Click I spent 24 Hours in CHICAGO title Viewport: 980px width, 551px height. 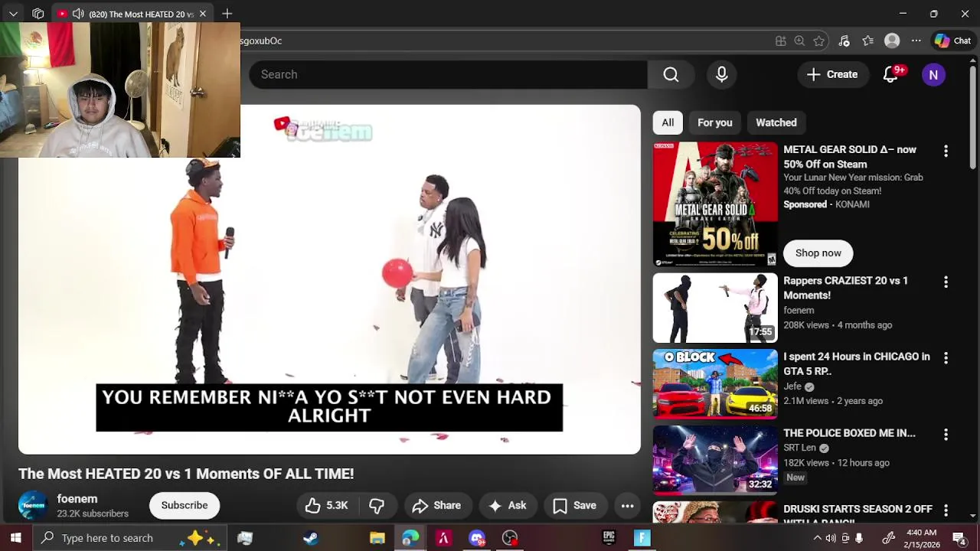tap(857, 364)
